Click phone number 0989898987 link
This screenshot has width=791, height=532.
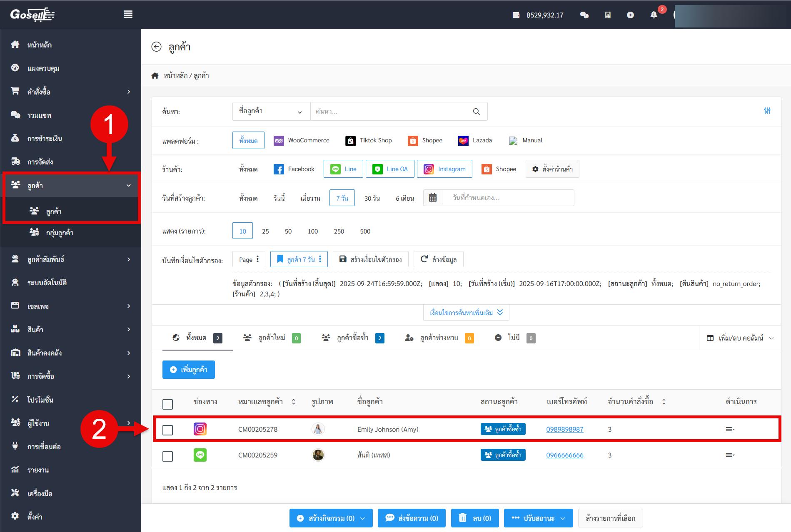click(x=564, y=429)
